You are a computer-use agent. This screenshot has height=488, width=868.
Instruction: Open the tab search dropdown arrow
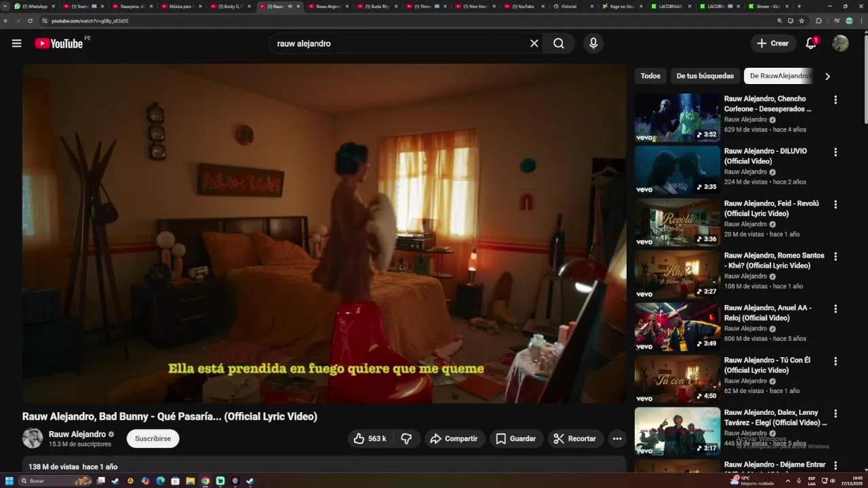5,6
